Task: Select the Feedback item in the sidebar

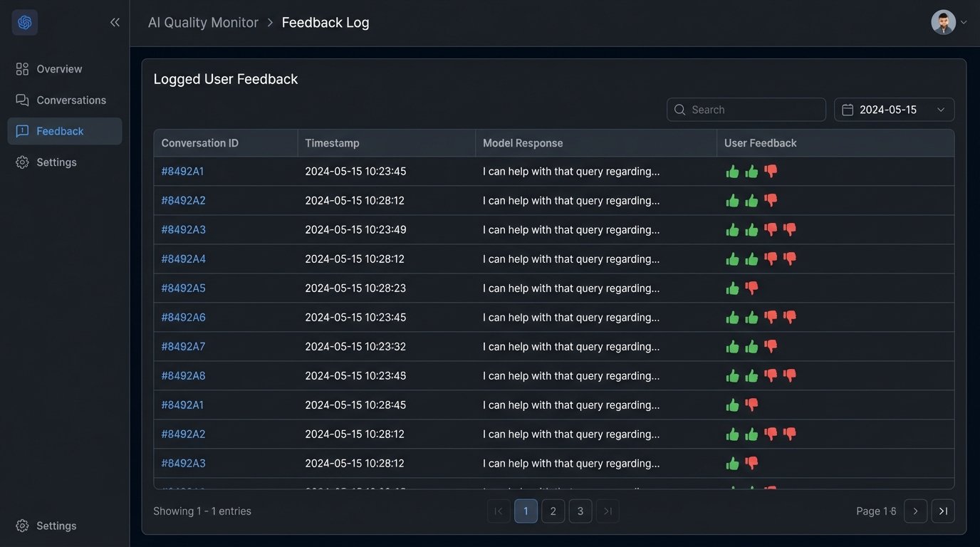Action: pyautogui.click(x=60, y=131)
